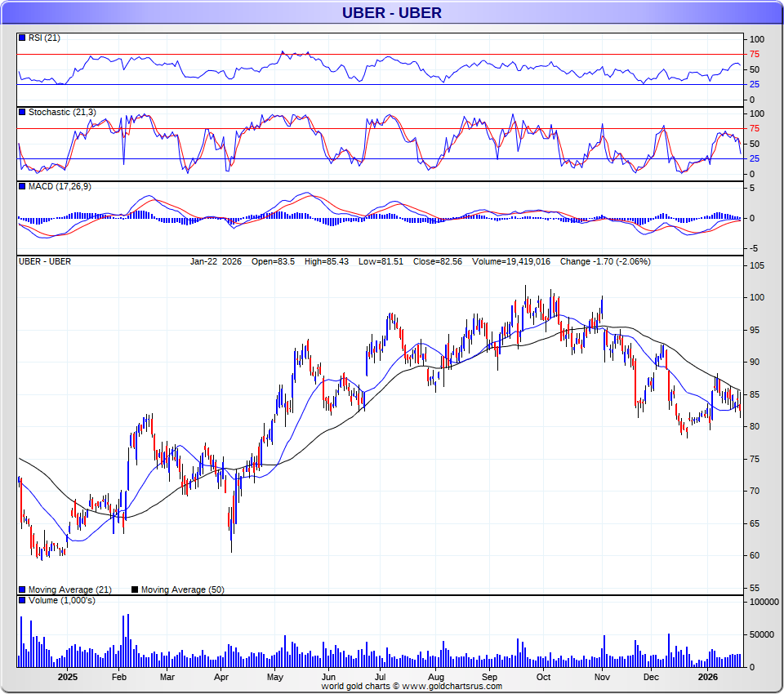Screen dimensions: 784x694
Task: Click the blue RSI (21) legend square
Action: point(22,38)
